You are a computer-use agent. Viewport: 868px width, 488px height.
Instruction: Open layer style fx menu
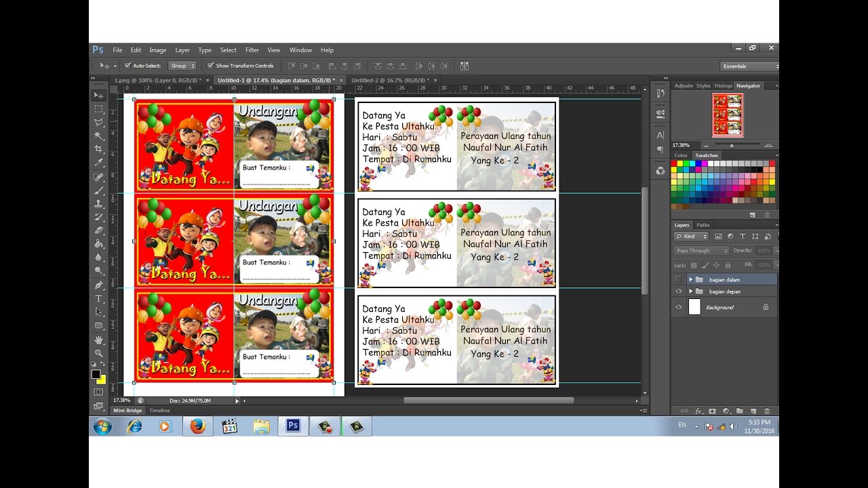click(x=698, y=411)
